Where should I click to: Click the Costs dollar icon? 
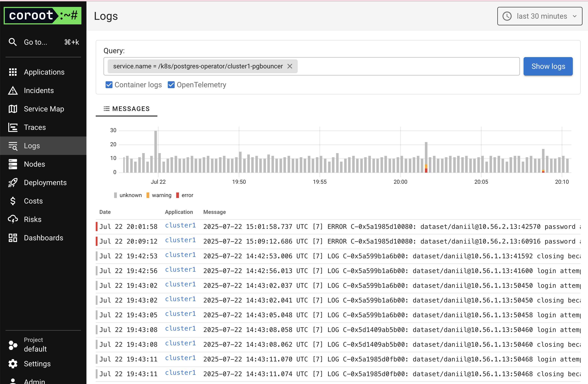(x=13, y=201)
